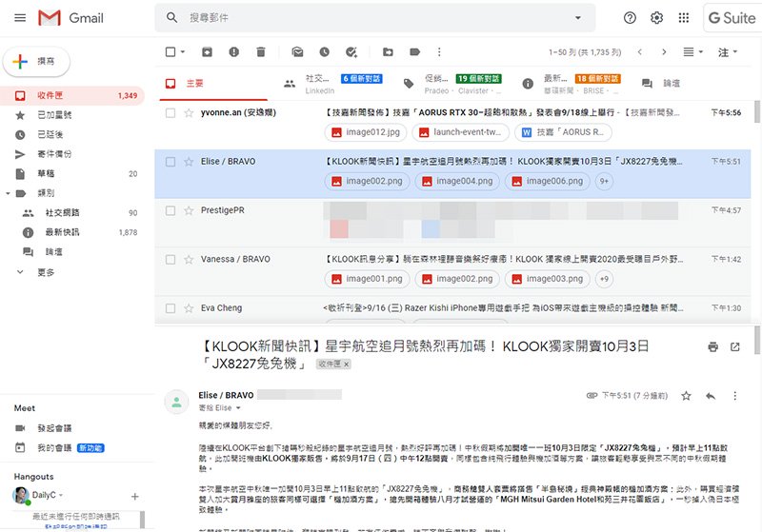Select the Elise / BRAVO email checkbox
Image resolution: width=762 pixels, height=532 pixels.
(x=170, y=162)
